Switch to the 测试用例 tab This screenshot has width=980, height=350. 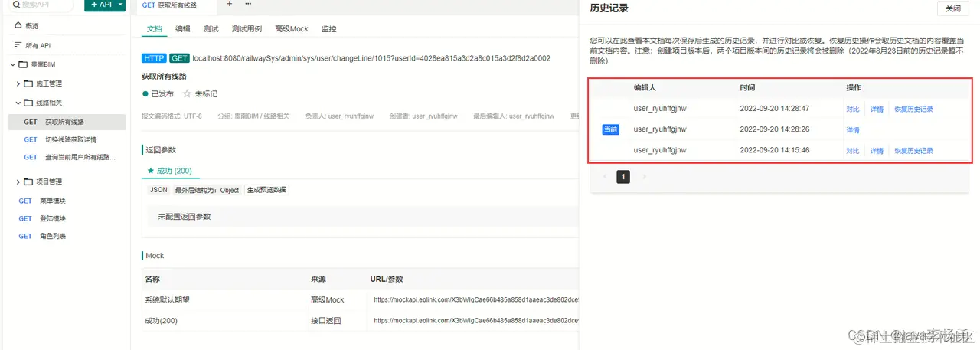(247, 28)
